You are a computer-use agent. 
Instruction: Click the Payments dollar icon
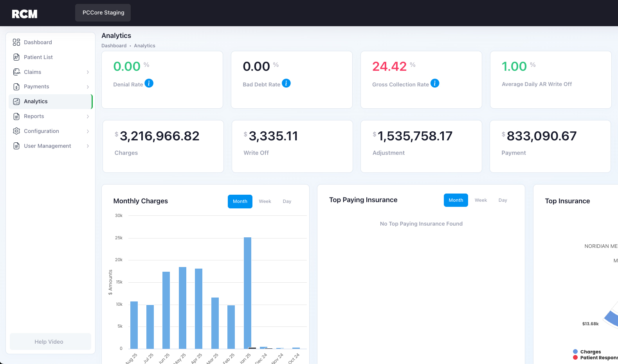point(16,87)
